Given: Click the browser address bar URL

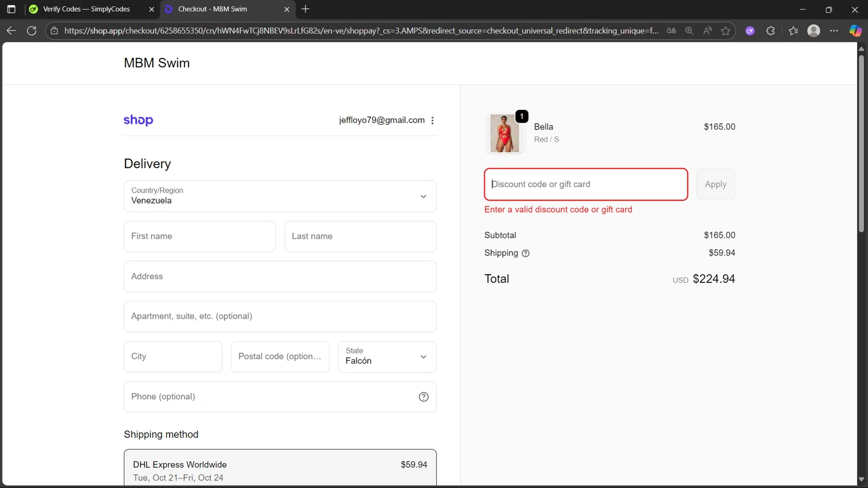Looking at the screenshot, I should [361, 31].
